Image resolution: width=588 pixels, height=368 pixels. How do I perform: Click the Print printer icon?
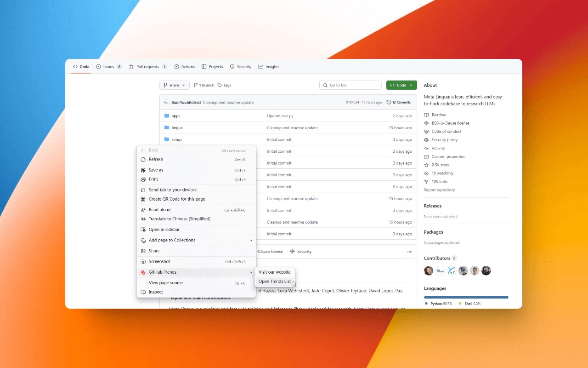[143, 179]
